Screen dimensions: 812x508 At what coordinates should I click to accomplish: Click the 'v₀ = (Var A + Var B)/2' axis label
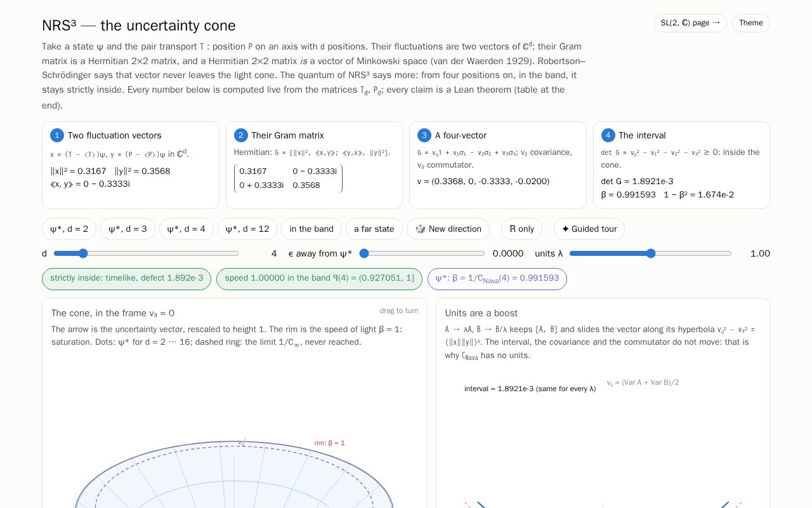click(643, 382)
